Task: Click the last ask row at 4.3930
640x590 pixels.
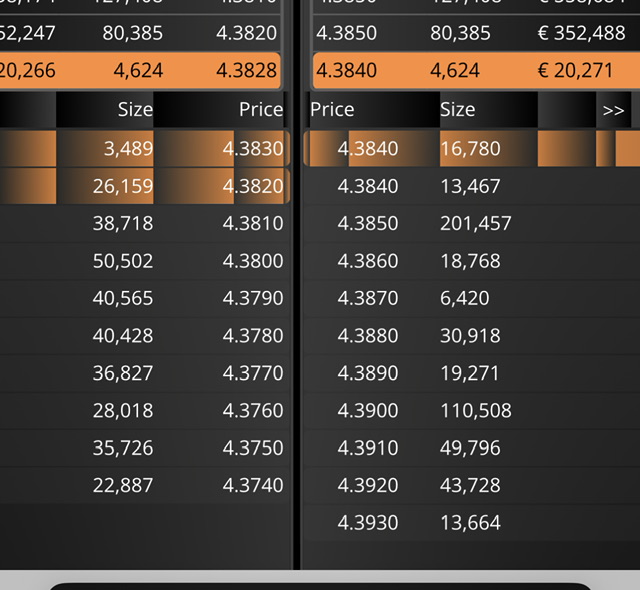Action: tap(472, 523)
